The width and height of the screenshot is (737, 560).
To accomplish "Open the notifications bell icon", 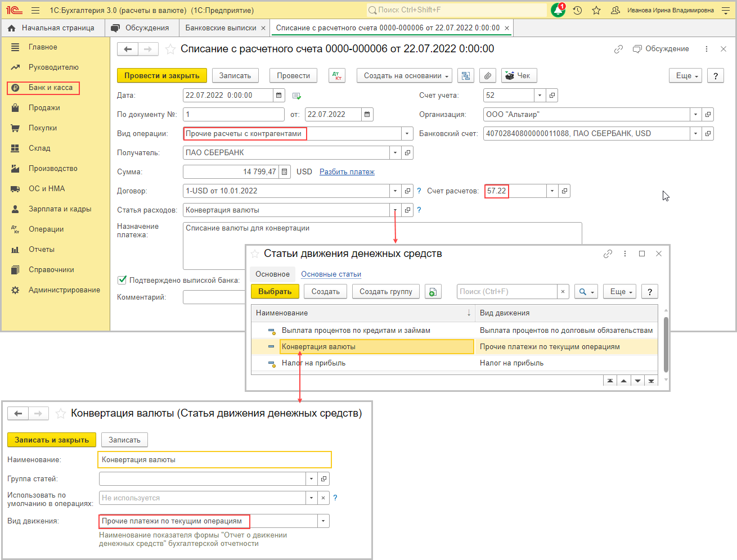I will (x=558, y=10).
